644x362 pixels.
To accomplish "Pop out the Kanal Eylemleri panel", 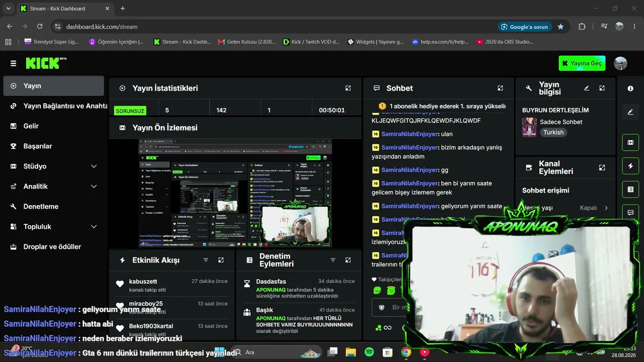I will point(602,167).
